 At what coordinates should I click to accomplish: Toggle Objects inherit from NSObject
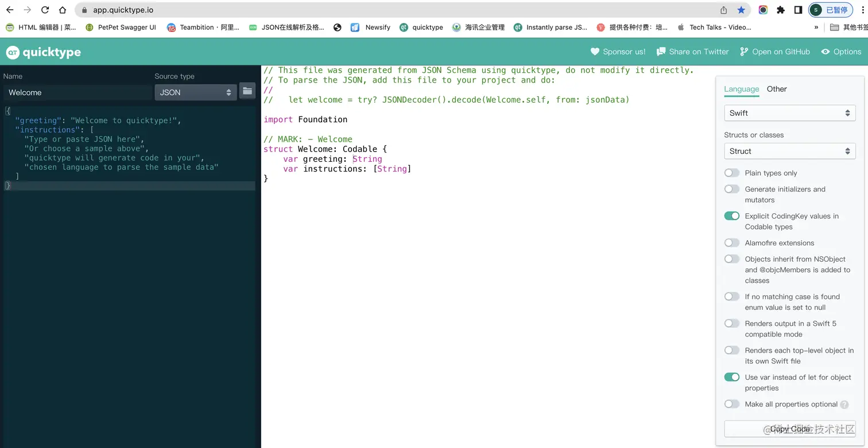coord(732,259)
